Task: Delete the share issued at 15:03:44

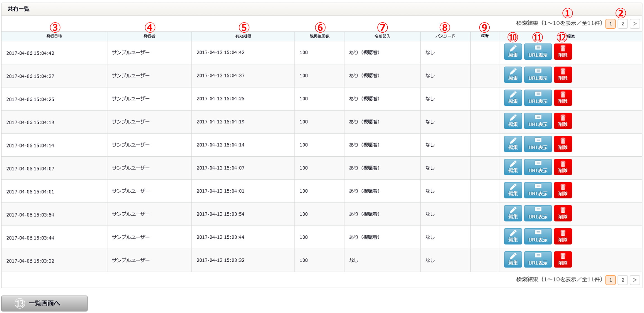Action: (x=563, y=237)
